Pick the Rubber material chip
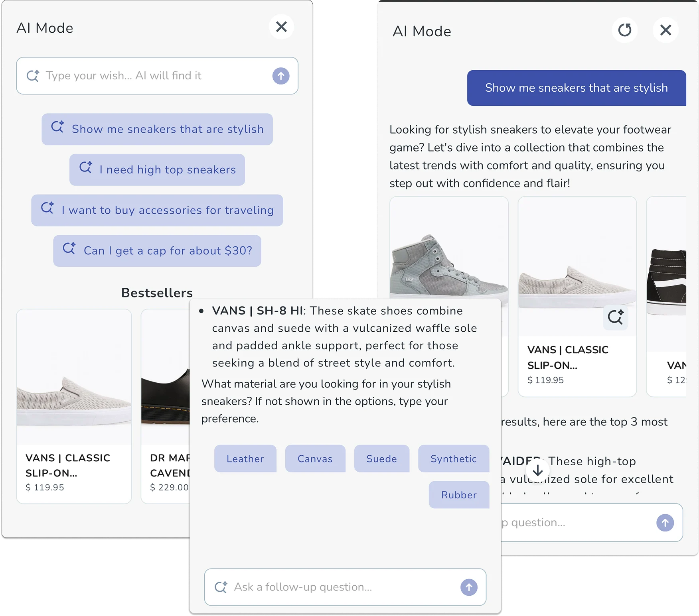699x616 pixels. (459, 495)
